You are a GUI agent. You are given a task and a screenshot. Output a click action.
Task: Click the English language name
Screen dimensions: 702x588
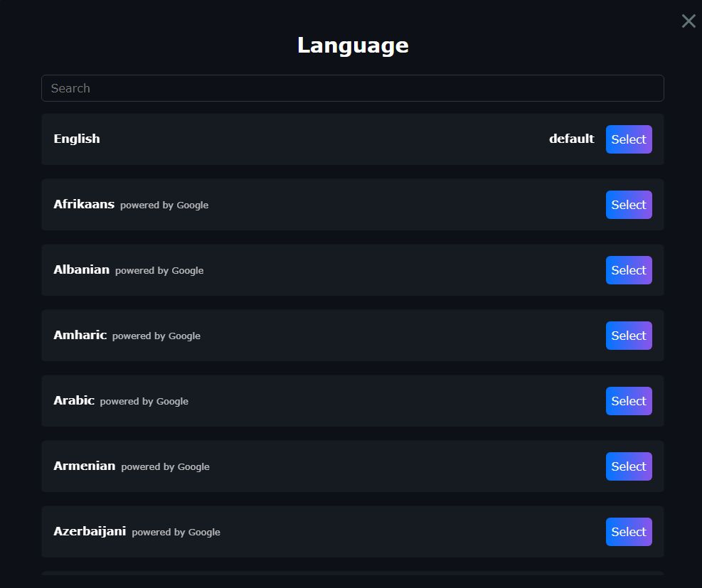[x=77, y=139]
